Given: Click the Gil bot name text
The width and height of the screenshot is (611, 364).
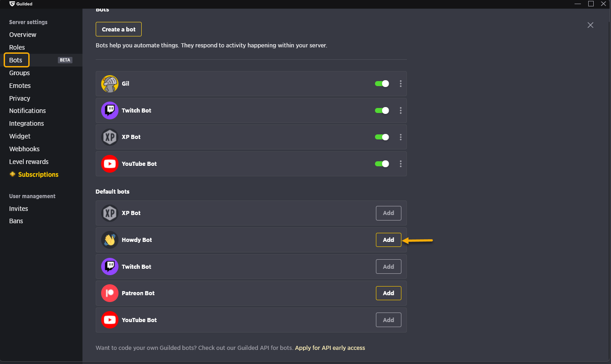Looking at the screenshot, I should point(126,84).
